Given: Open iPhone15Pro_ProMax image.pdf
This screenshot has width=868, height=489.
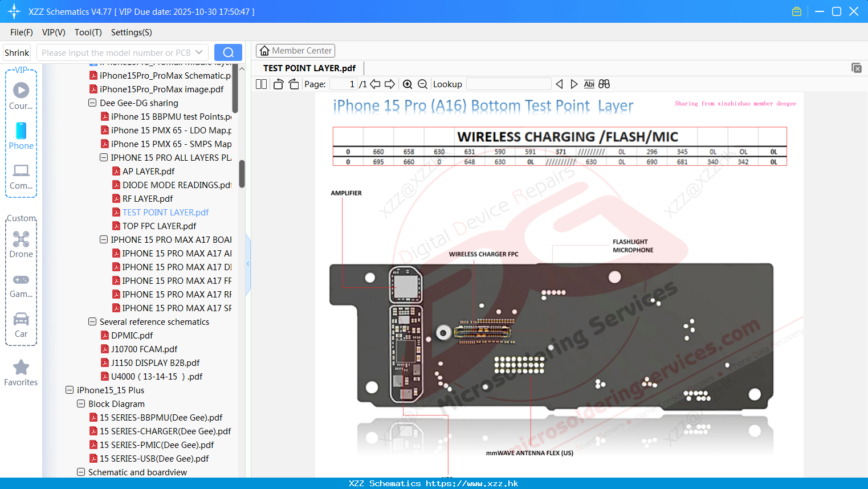Looking at the screenshot, I should point(161,89).
